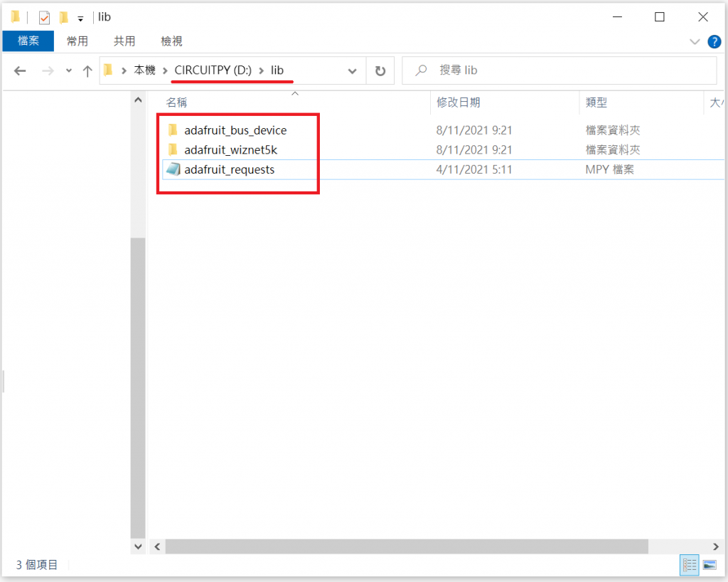Maximize the lib window
Viewport: 728px width, 582px height.
tap(659, 17)
